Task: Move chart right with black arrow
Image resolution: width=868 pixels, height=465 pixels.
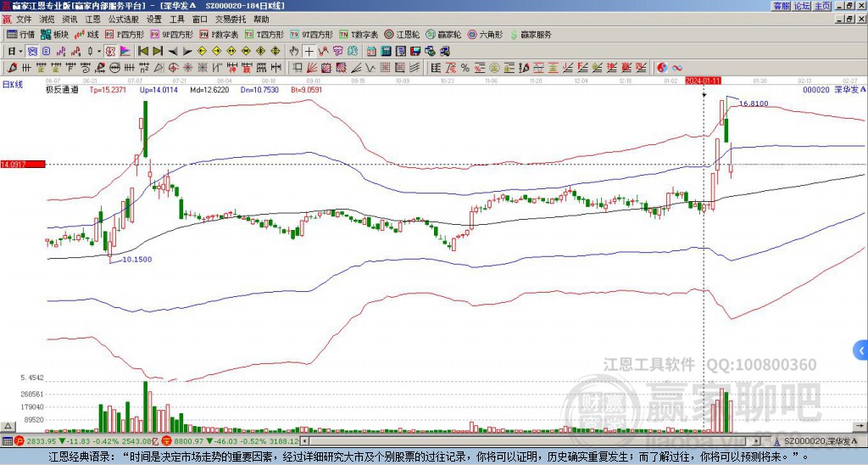Action: tap(187, 51)
